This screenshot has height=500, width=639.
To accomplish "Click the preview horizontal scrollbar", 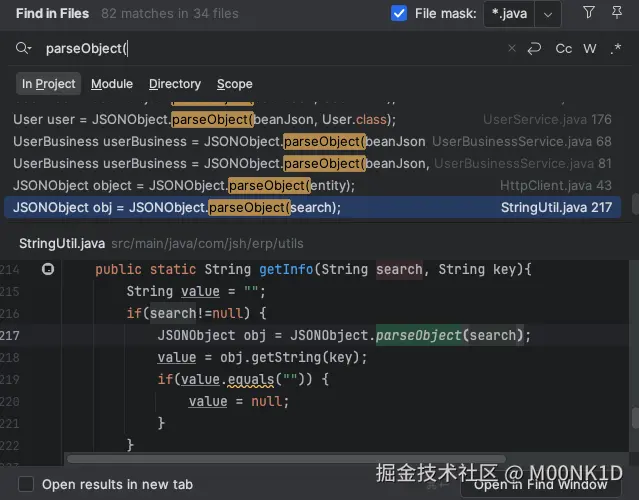I will click(x=286, y=459).
